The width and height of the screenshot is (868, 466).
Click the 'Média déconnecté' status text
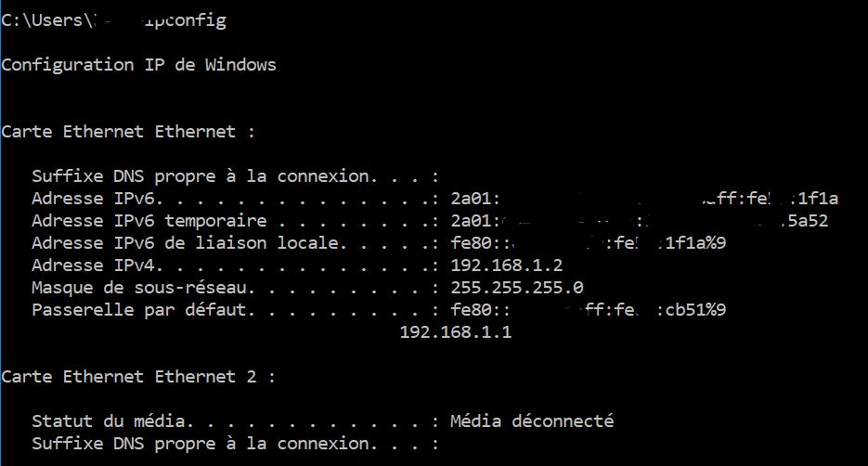coord(531,421)
